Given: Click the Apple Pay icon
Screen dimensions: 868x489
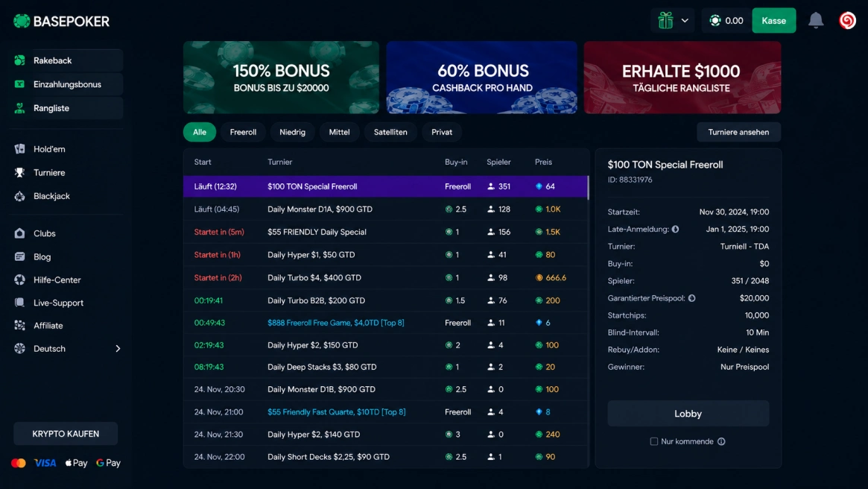Looking at the screenshot, I should pyautogui.click(x=77, y=463).
